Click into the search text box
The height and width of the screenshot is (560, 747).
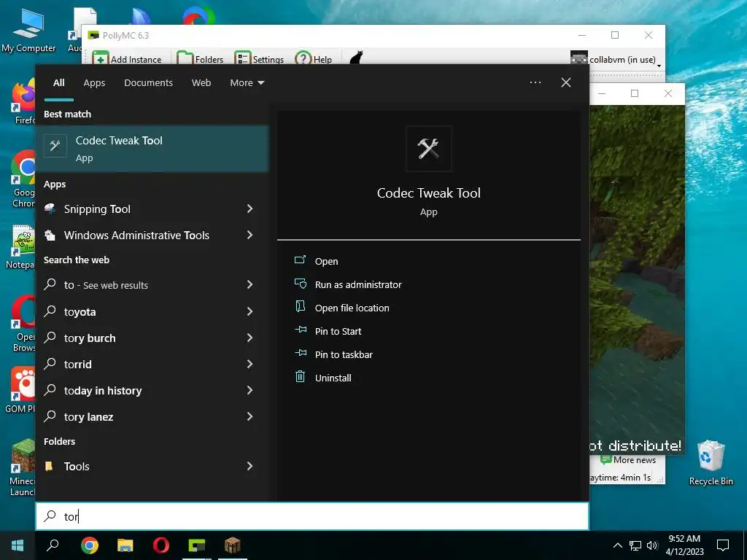[312, 516]
